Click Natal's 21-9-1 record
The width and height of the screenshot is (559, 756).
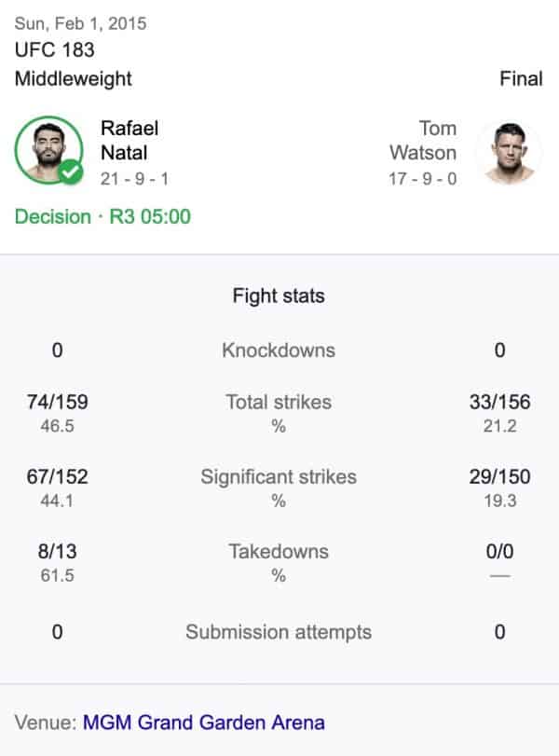pyautogui.click(x=134, y=179)
